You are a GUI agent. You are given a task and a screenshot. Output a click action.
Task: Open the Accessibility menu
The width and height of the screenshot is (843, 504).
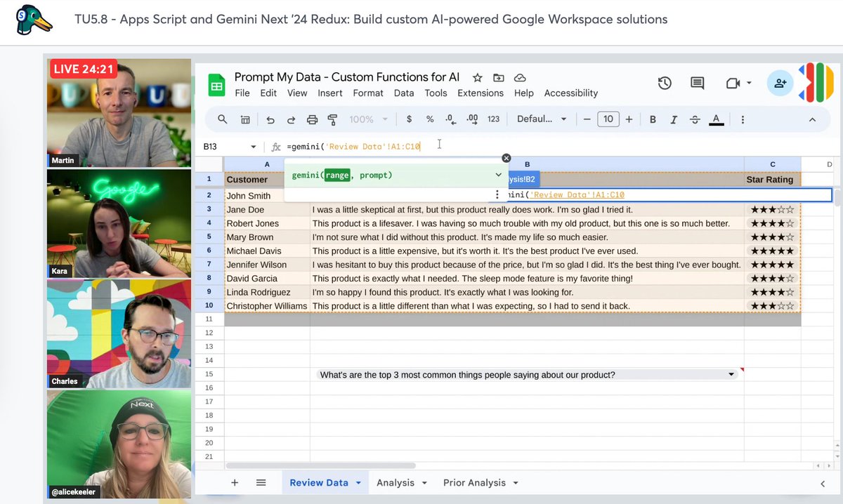click(571, 93)
